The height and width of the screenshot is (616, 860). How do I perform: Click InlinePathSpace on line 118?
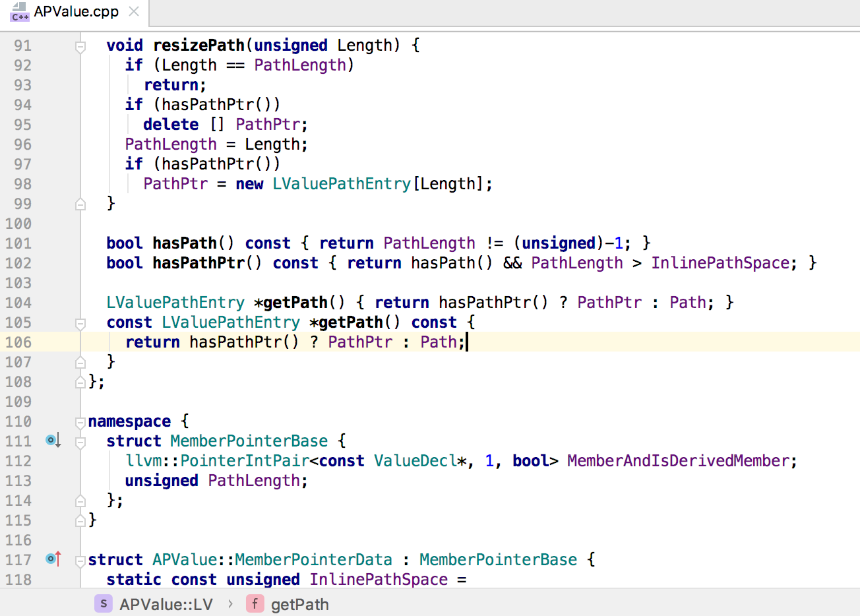(x=379, y=580)
